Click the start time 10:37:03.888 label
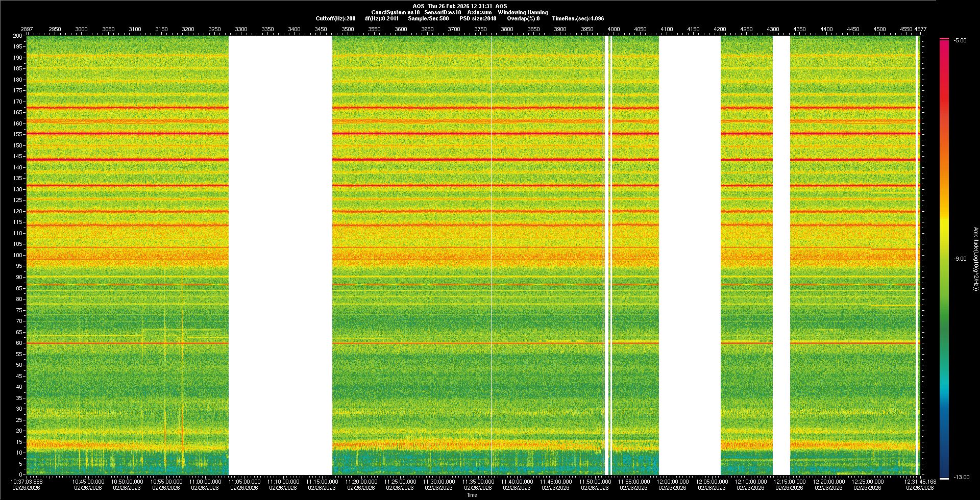980x500 pixels. (27, 482)
